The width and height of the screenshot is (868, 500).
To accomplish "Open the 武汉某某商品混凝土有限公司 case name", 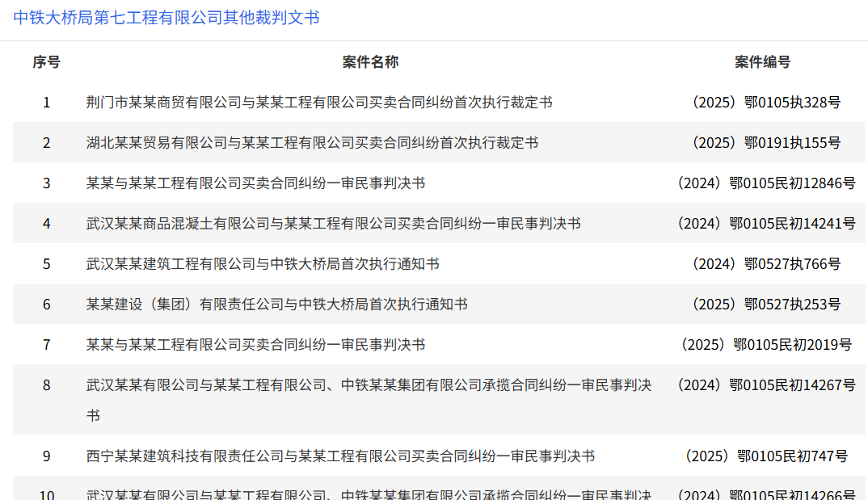I will pos(333,224).
